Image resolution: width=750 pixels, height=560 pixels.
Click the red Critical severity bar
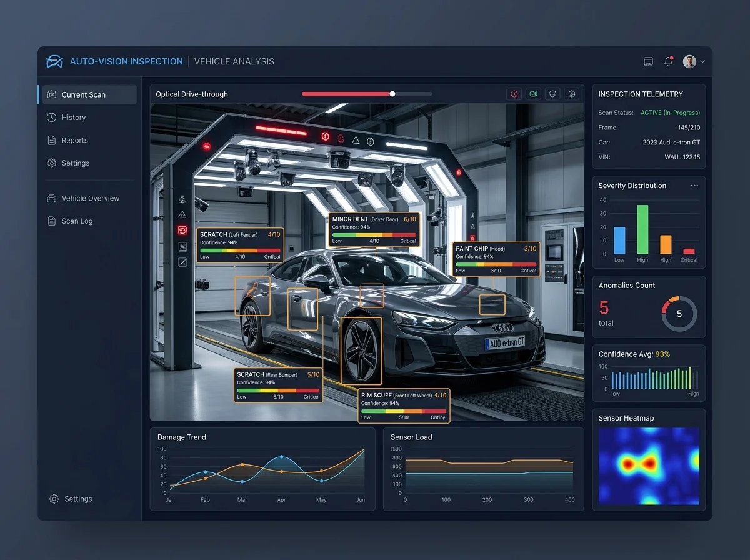pos(689,251)
